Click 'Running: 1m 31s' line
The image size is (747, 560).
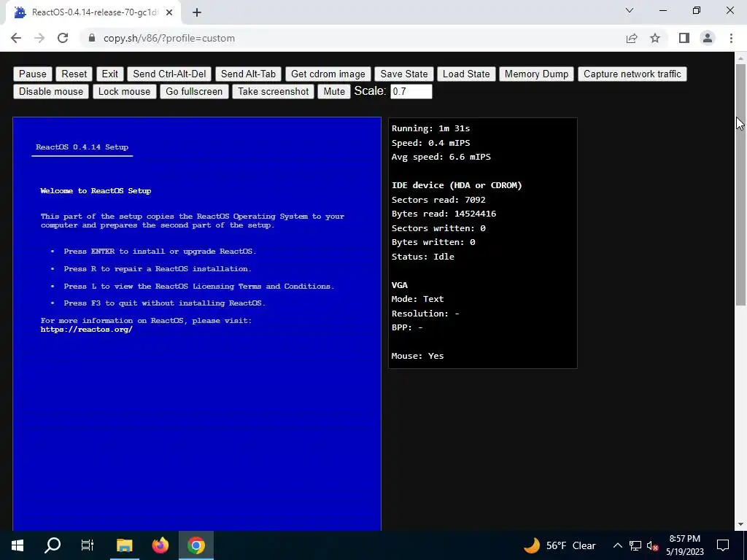click(430, 128)
